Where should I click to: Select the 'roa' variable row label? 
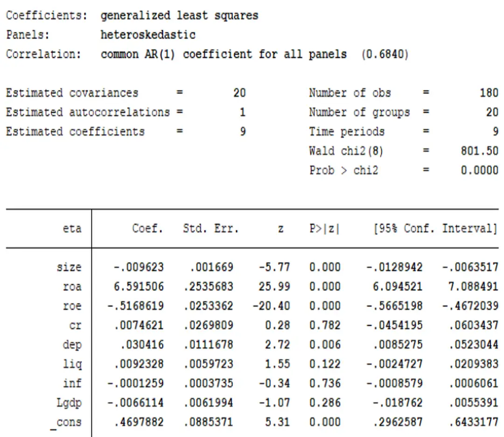[x=71, y=286]
